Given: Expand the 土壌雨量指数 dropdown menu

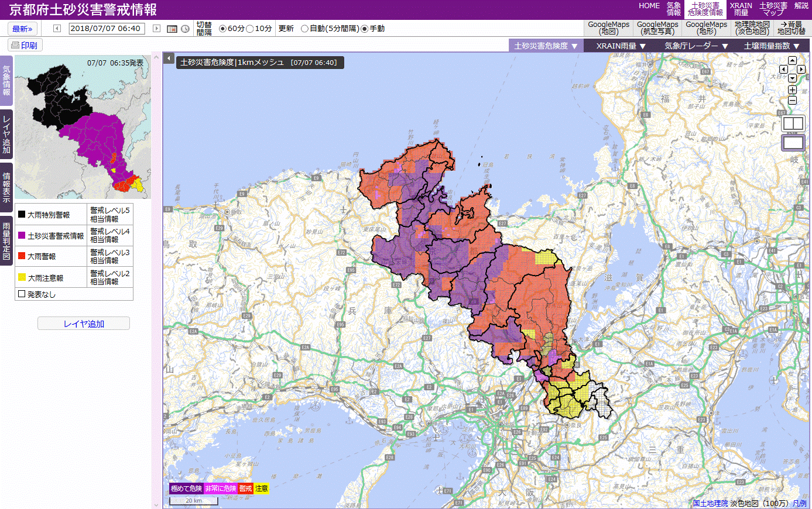Looking at the screenshot, I should pyautogui.click(x=771, y=46).
